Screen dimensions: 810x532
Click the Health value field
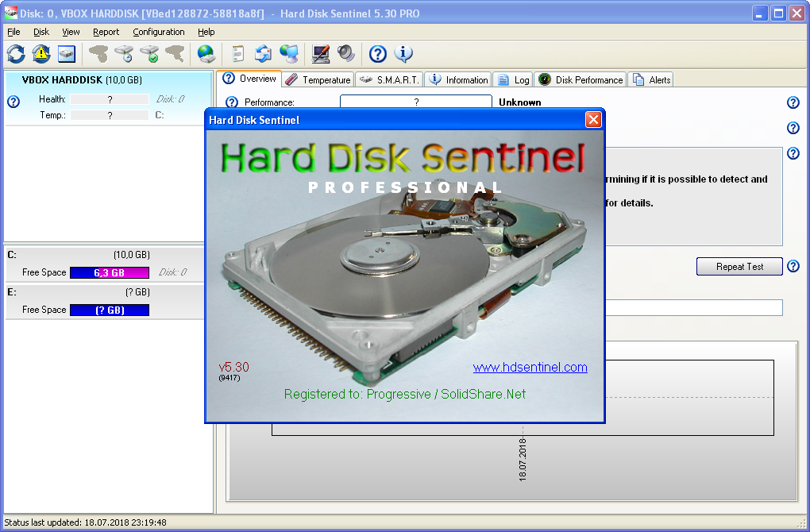click(x=110, y=99)
